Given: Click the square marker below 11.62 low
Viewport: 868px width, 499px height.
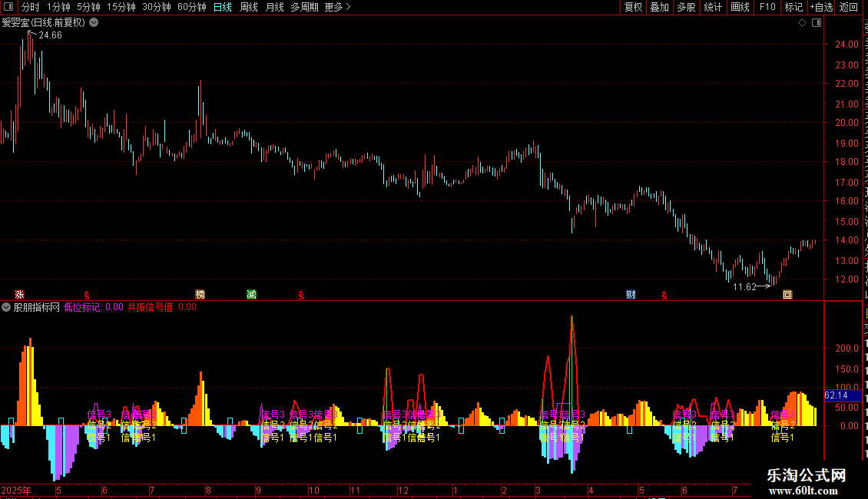Looking at the screenshot, I should click(787, 295).
